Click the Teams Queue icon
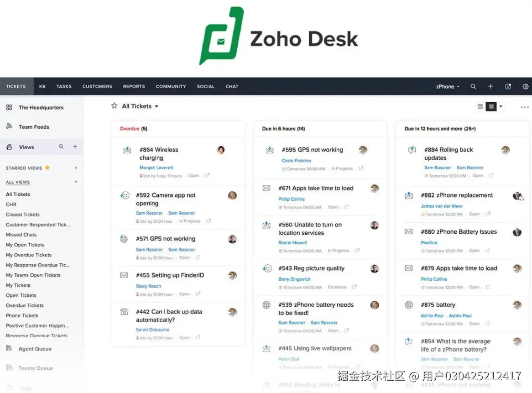Screen dimensions: 532x393 (9, 367)
